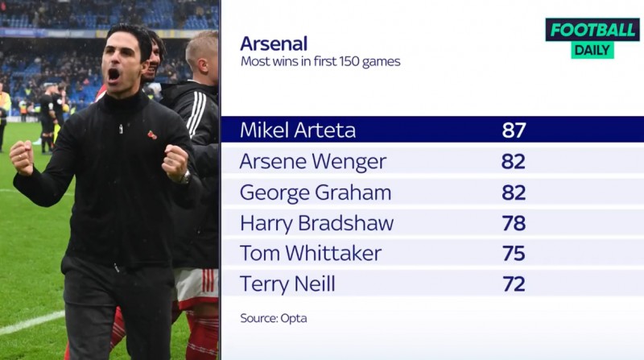The image size is (644, 360).
Task: Click the green DAILY badge
Action: coord(592,50)
